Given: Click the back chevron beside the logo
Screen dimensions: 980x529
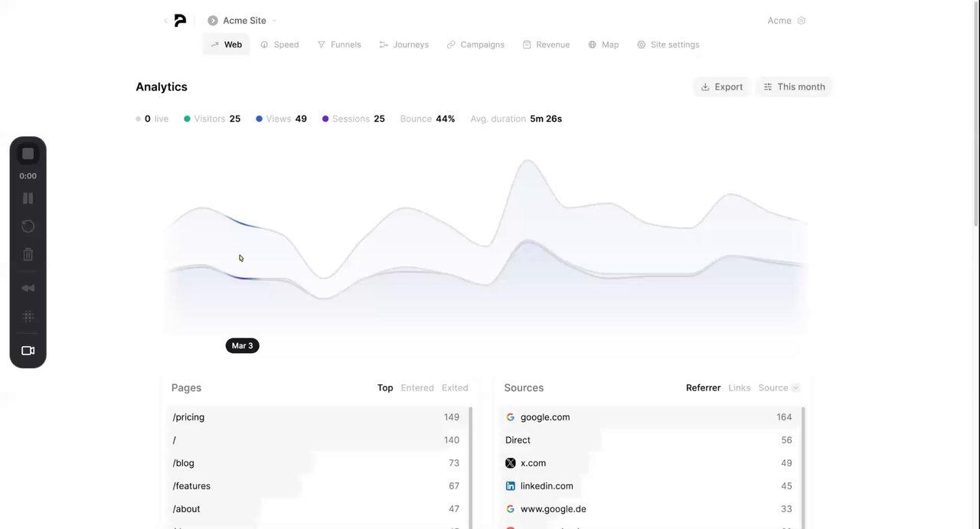Looking at the screenshot, I should tap(165, 21).
